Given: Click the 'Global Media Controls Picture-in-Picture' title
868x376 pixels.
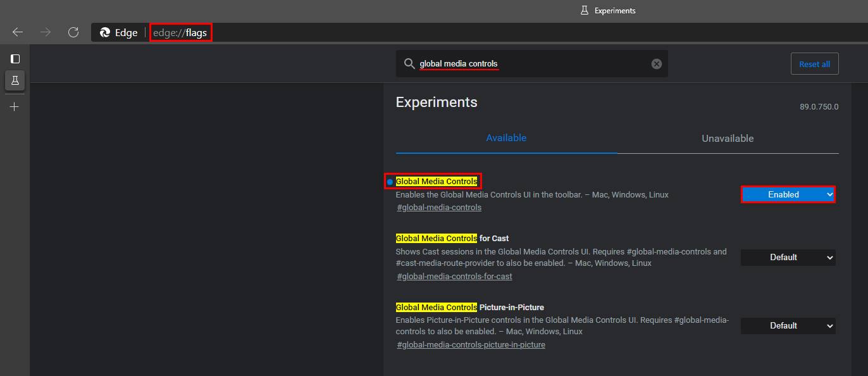Looking at the screenshot, I should [470, 308].
